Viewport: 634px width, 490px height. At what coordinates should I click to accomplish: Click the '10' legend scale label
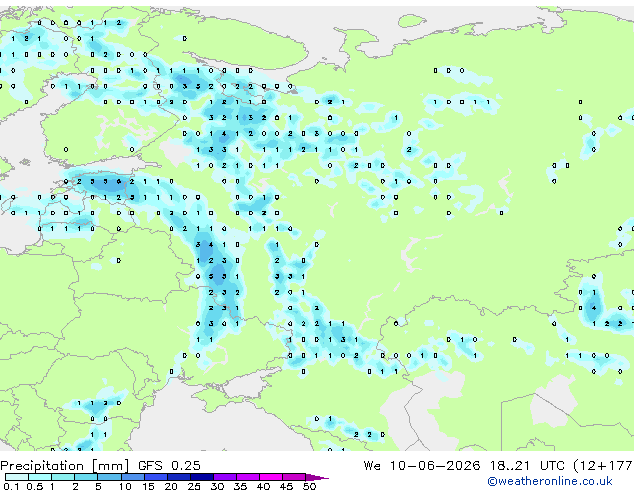pos(125,486)
